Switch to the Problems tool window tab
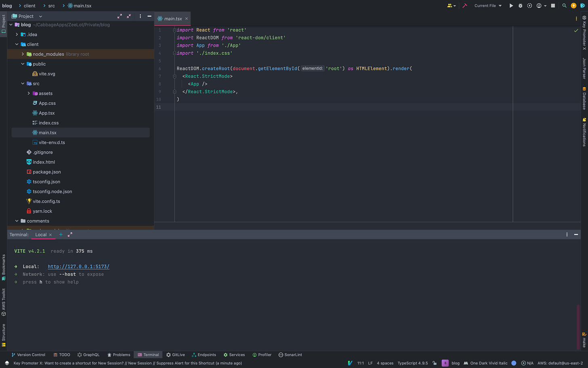This screenshot has width=588, height=368. coord(119,355)
